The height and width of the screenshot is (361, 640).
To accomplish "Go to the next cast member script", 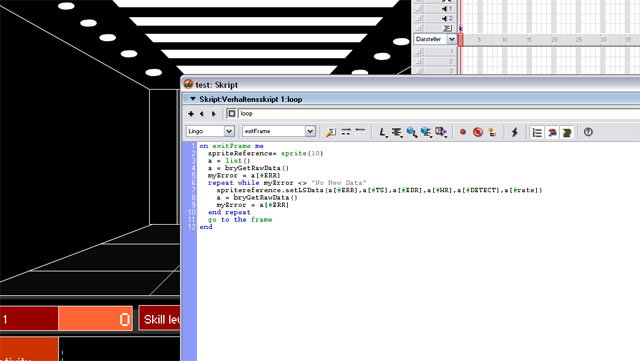I will pyautogui.click(x=213, y=114).
